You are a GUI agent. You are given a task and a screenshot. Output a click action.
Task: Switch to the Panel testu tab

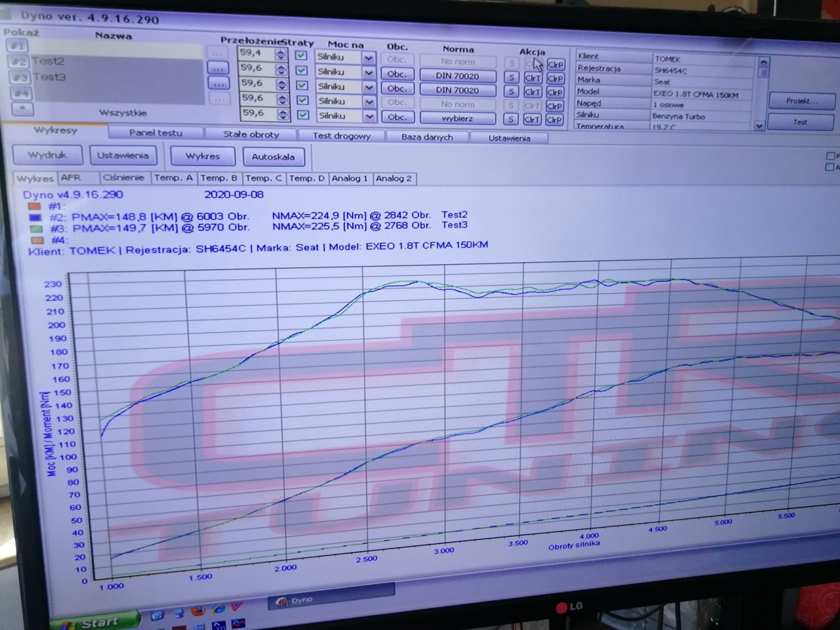pos(155,133)
